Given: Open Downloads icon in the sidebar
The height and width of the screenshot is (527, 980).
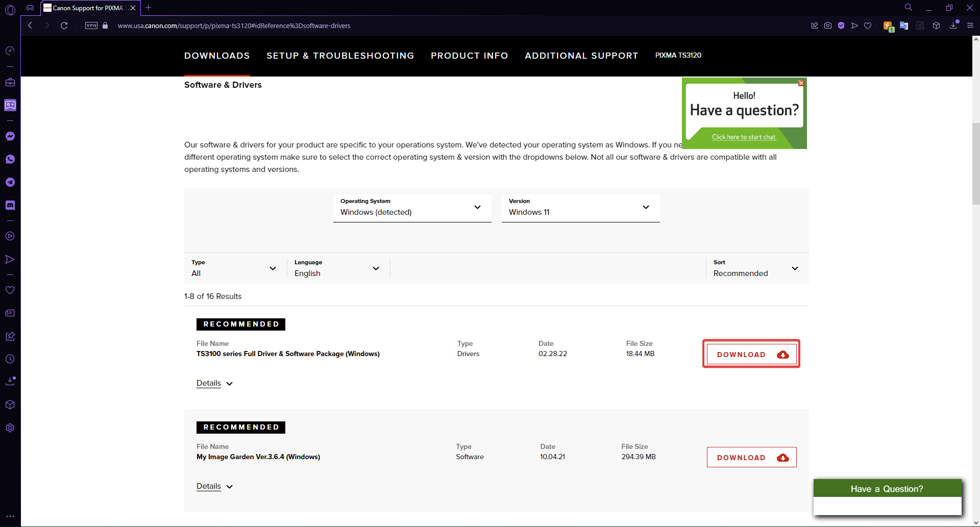Looking at the screenshot, I should (10, 381).
